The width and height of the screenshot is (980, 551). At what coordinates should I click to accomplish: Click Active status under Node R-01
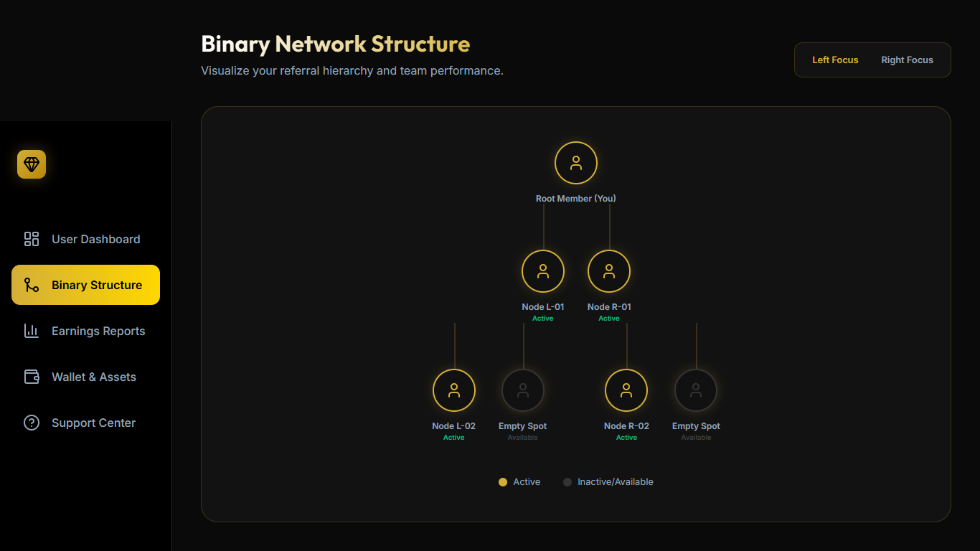[x=609, y=319]
